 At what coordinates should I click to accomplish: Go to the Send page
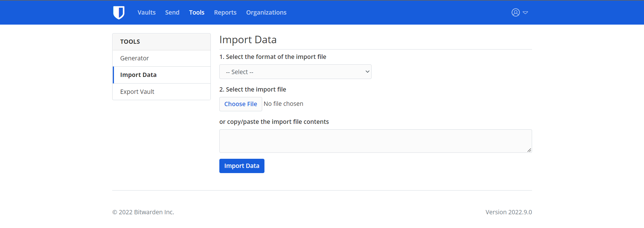coord(172,13)
